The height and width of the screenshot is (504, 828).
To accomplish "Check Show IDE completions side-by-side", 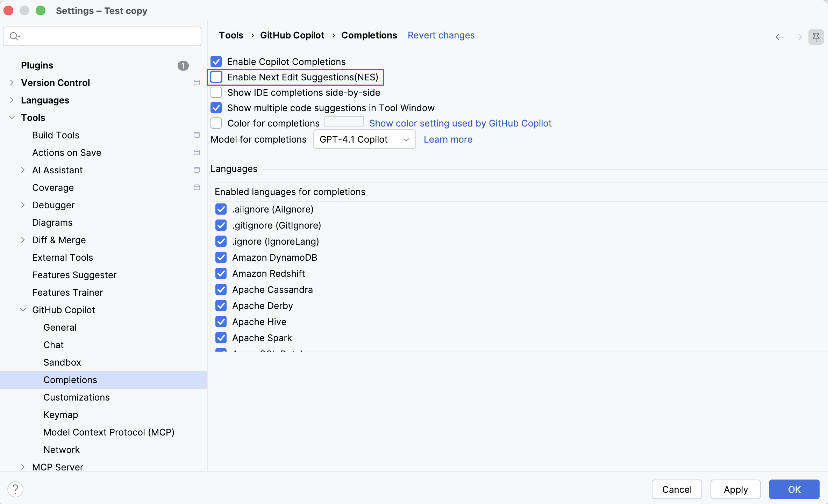I will click(x=216, y=92).
